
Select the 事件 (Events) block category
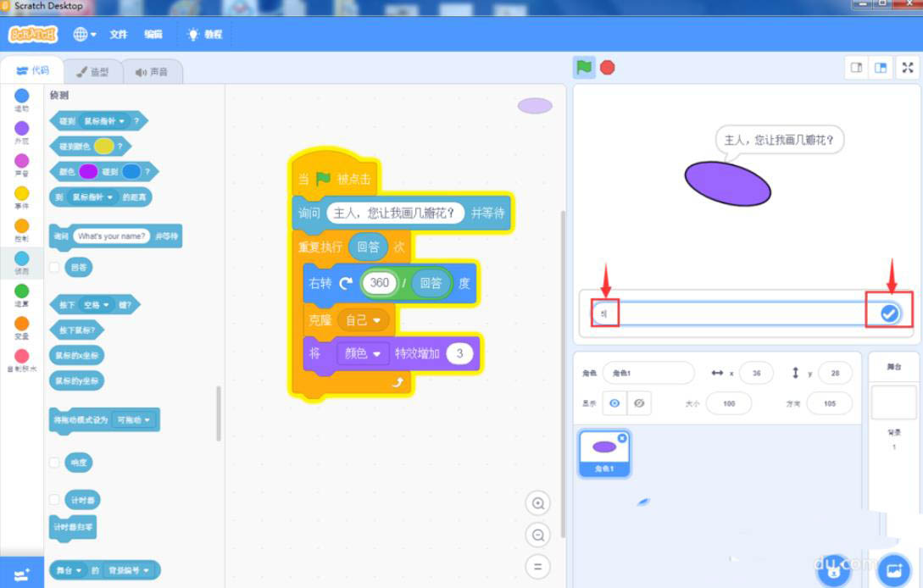(21, 197)
